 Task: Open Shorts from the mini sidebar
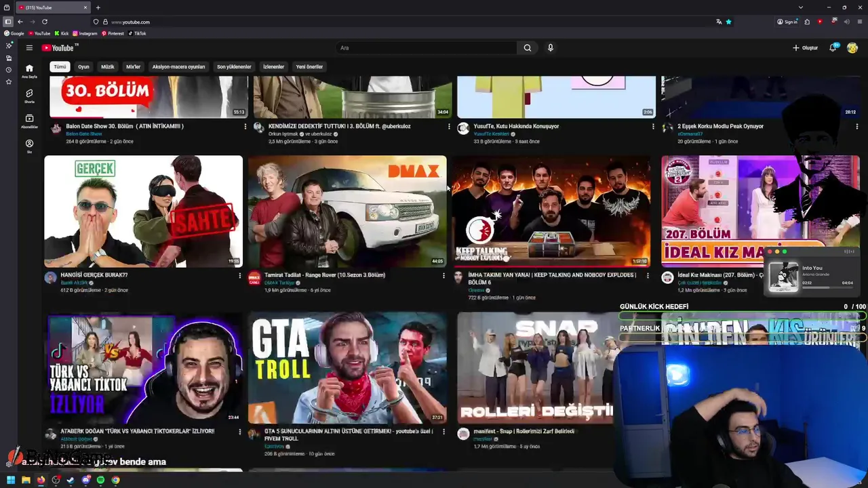pyautogui.click(x=29, y=96)
